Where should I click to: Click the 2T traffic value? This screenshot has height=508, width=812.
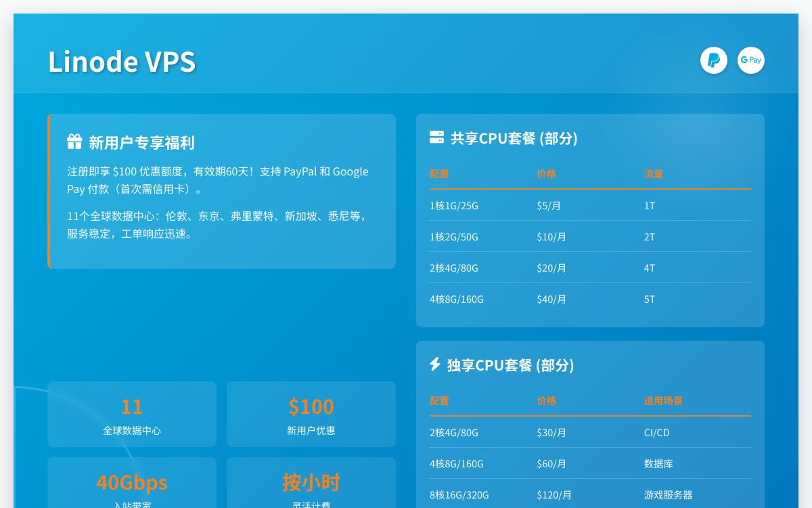(650, 236)
